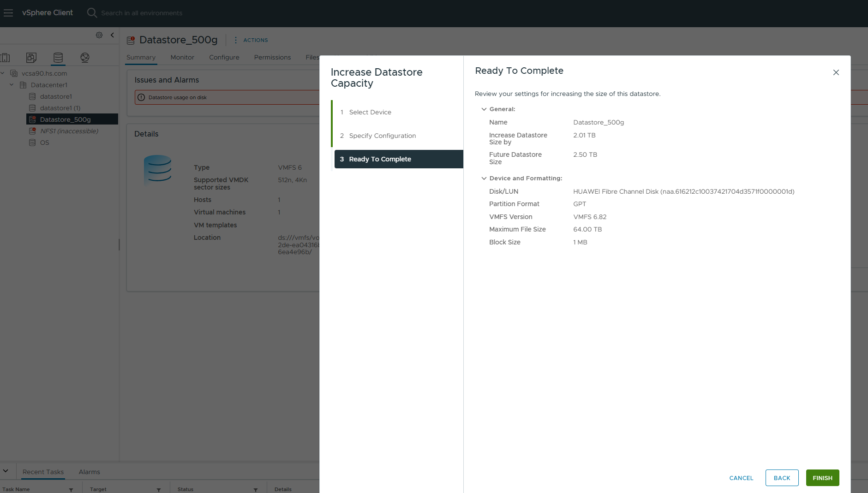The height and width of the screenshot is (493, 868).
Task: Select vcsa90.hs.com label in the tree
Action: click(44, 73)
